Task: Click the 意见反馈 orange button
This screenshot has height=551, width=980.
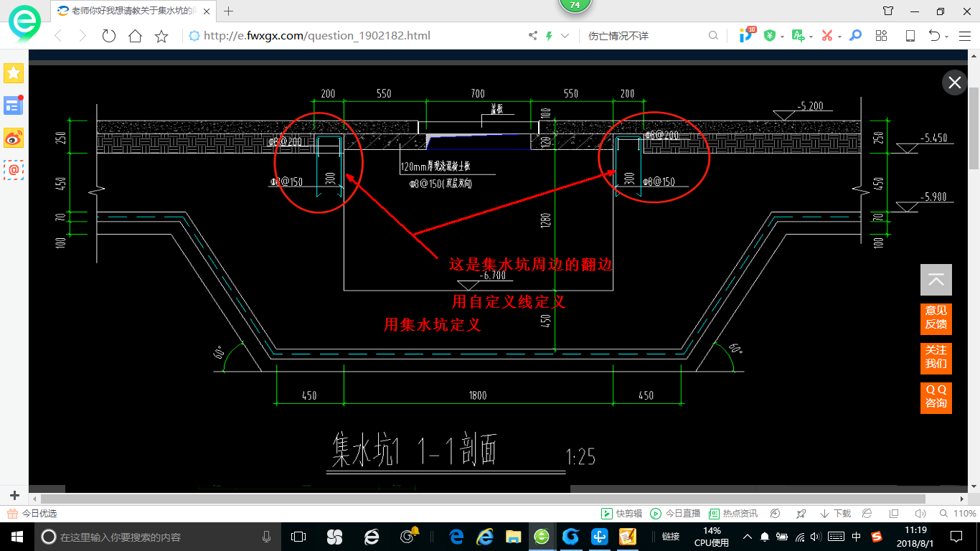Action: (936, 318)
